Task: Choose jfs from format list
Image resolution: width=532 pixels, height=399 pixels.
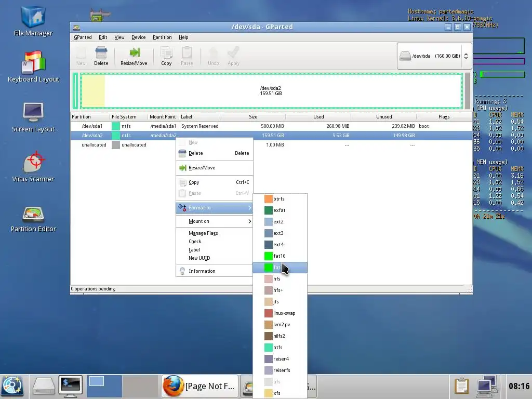Action: (x=280, y=302)
